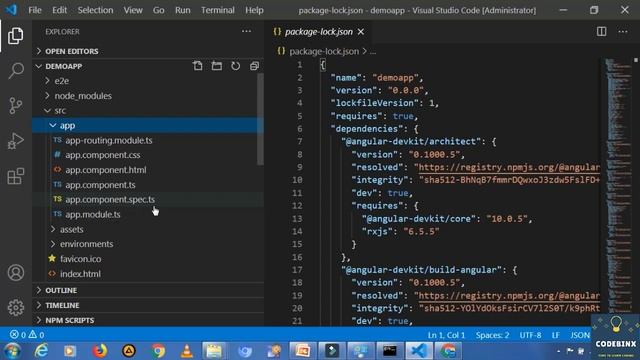This screenshot has height=360, width=640.
Task: Open the Selection menu
Action: point(95,10)
